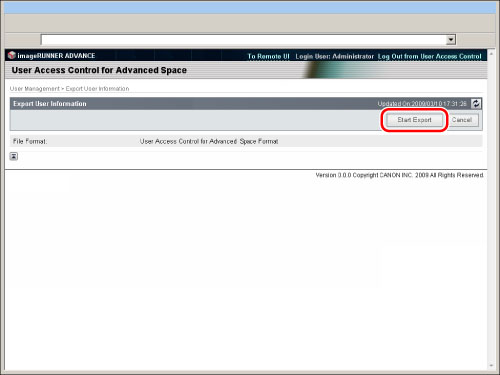This screenshot has width=500, height=375.
Task: Open the address bar dropdown arrow
Action: (x=451, y=40)
